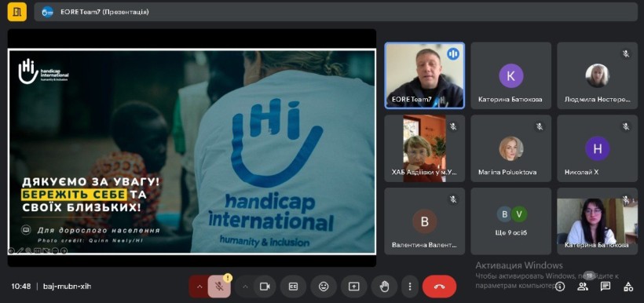Click the Активация Windows watermark heading
644x303 pixels.
pos(519,265)
